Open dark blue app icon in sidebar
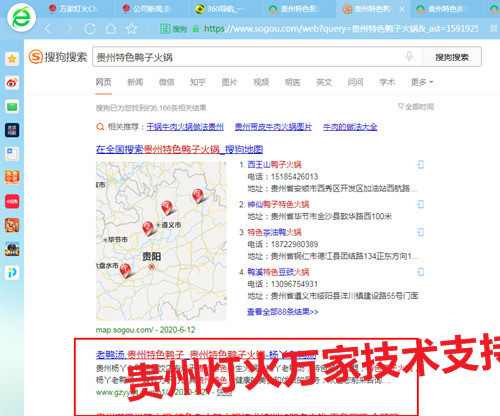 tap(12, 130)
